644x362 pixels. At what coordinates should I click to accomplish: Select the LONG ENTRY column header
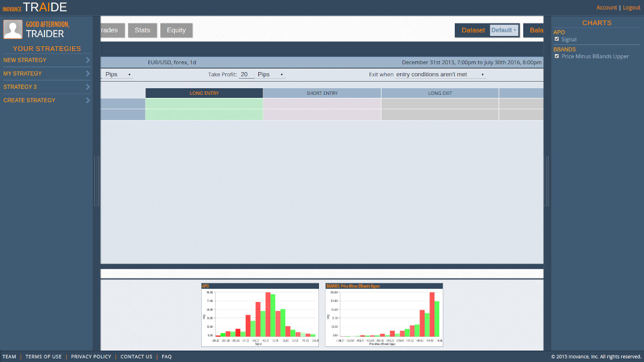point(204,92)
